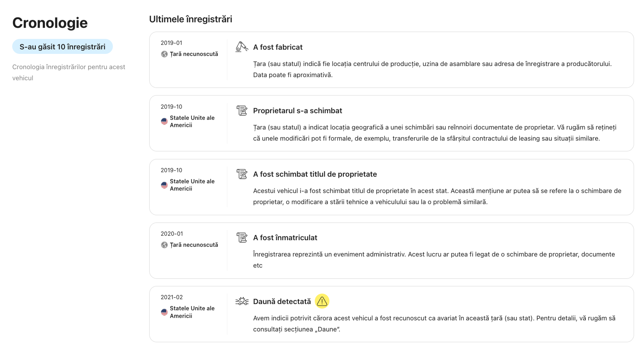
Task: Click the document icon beside title change entry
Action: click(242, 174)
